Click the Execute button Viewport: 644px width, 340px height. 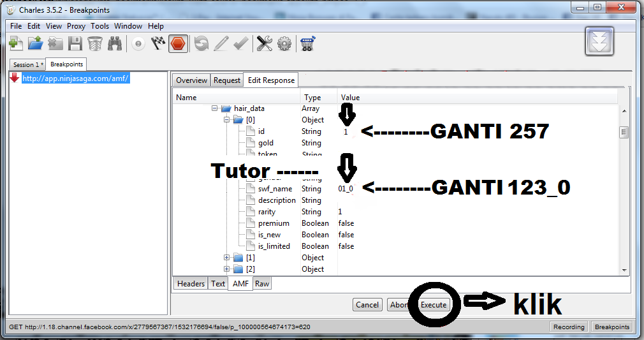point(434,305)
